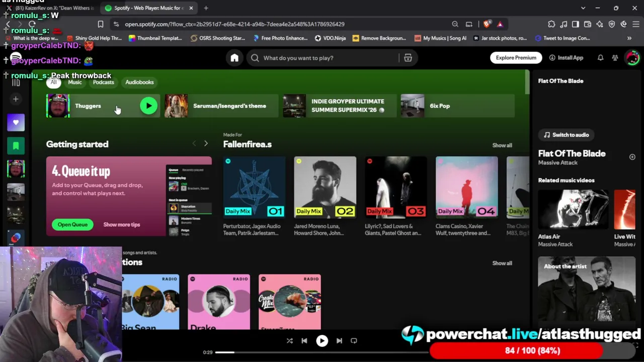Open the Browse icon in search bar
The width and height of the screenshot is (644, 362).
408,58
